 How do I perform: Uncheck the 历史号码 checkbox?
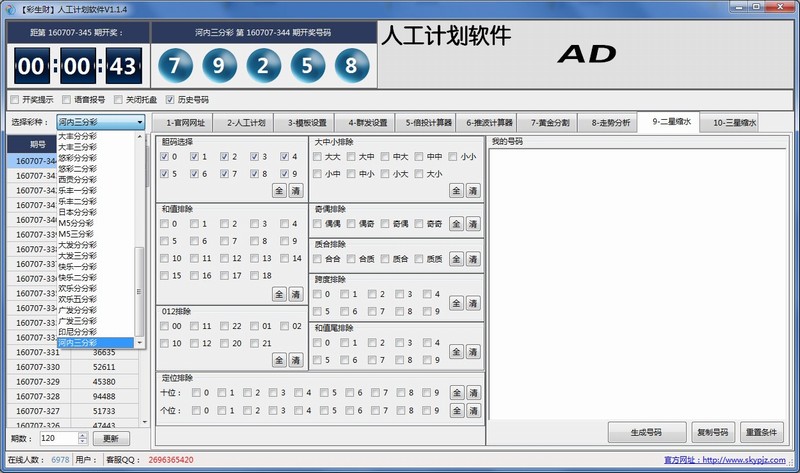coord(170,100)
